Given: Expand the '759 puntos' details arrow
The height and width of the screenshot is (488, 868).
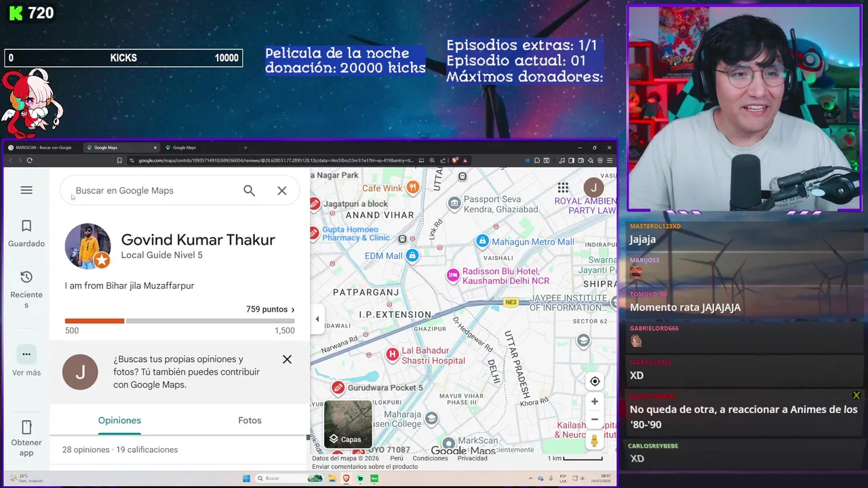Looking at the screenshot, I should (x=293, y=310).
